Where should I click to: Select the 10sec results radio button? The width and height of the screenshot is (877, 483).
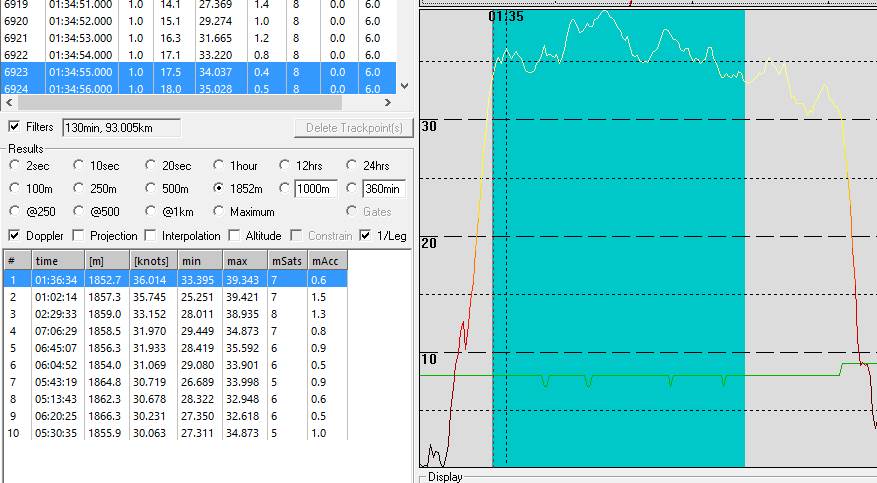click(x=80, y=166)
